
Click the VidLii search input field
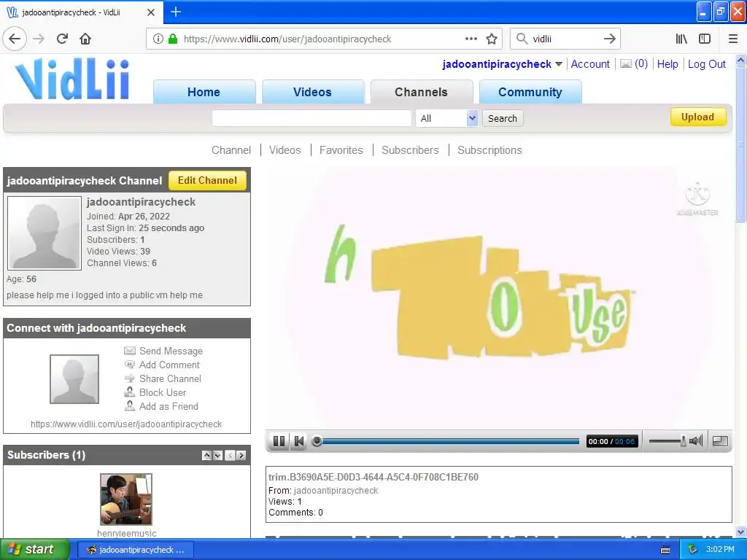pyautogui.click(x=312, y=118)
